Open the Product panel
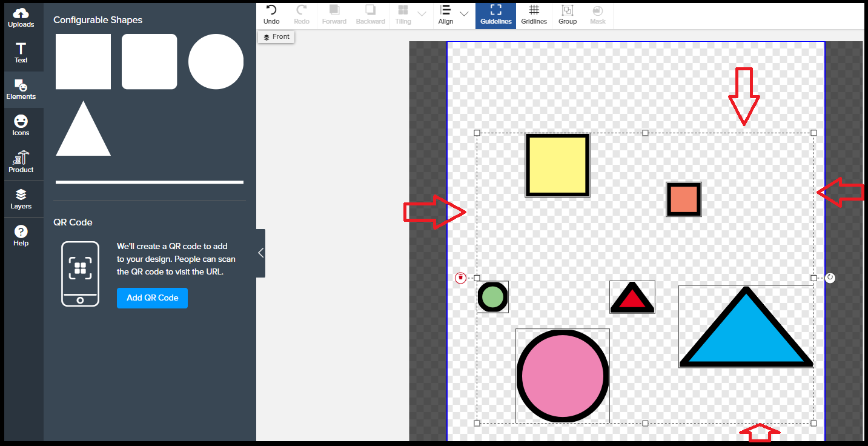868x446 pixels. tap(21, 162)
